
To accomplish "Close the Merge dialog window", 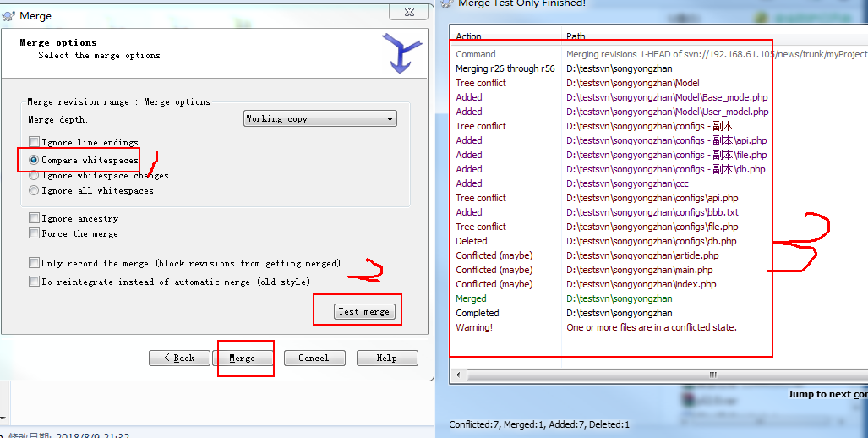I will pyautogui.click(x=408, y=12).
